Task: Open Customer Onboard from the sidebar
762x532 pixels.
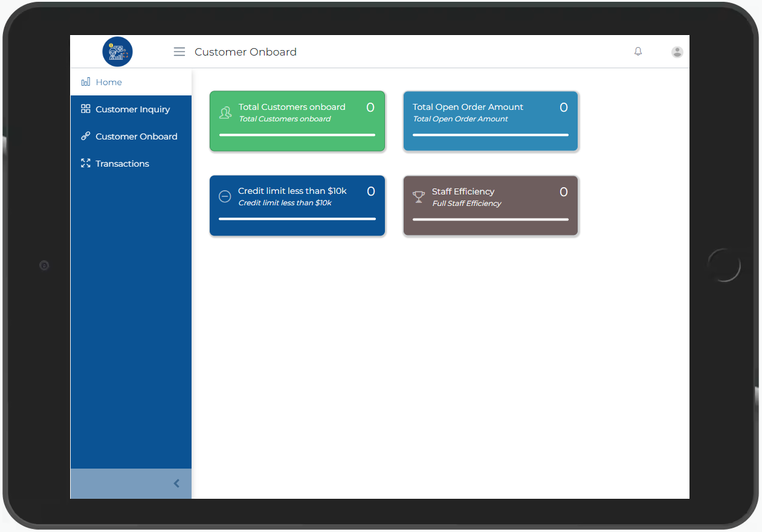Action: [x=131, y=136]
